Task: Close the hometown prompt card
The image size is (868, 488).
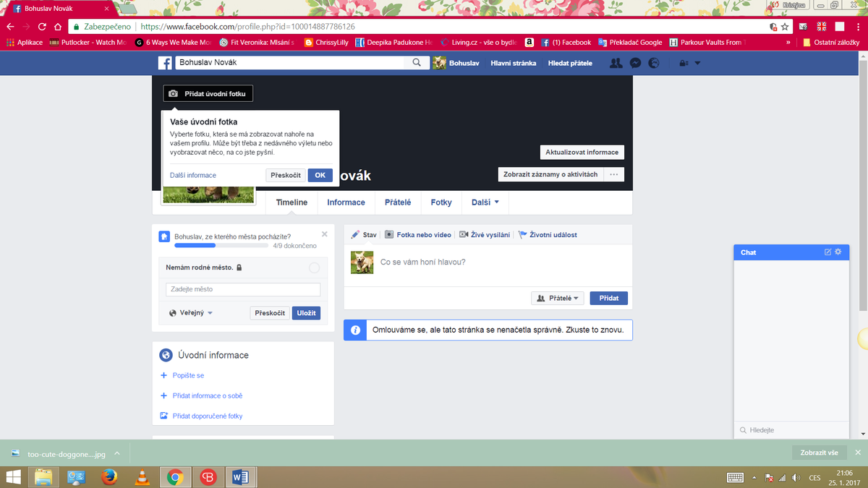Action: 325,234
